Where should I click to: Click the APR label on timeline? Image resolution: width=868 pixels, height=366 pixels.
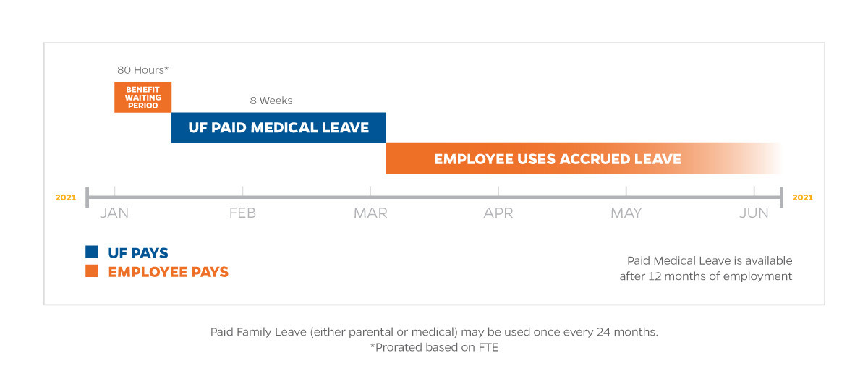point(498,213)
